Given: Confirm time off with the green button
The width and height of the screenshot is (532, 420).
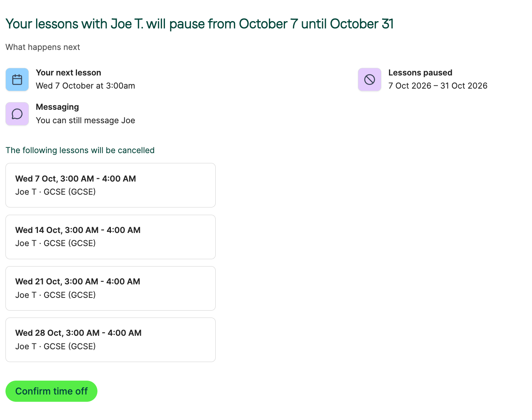Looking at the screenshot, I should pos(51,391).
